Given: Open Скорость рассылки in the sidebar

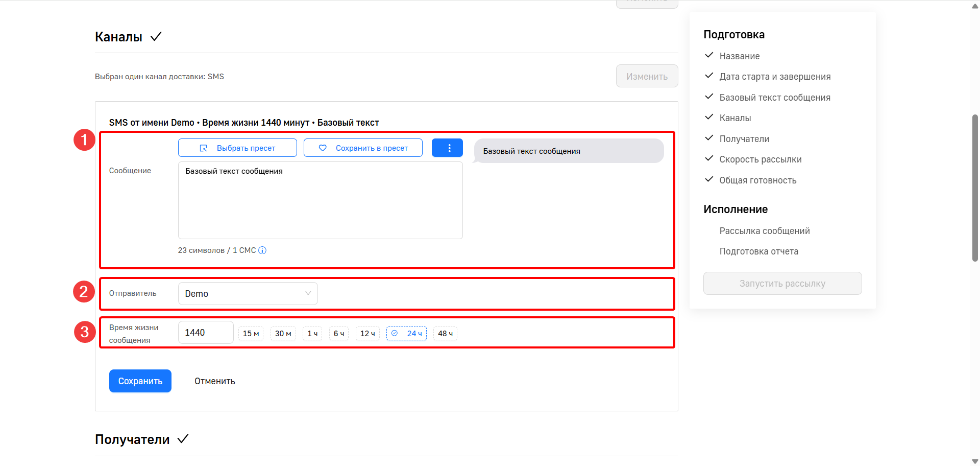Looking at the screenshot, I should (760, 159).
